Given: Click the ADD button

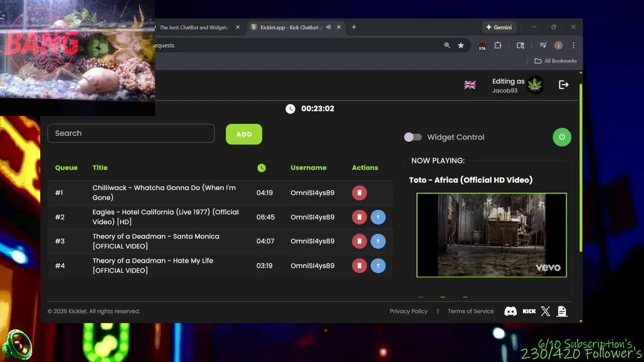Looking at the screenshot, I should [x=244, y=134].
